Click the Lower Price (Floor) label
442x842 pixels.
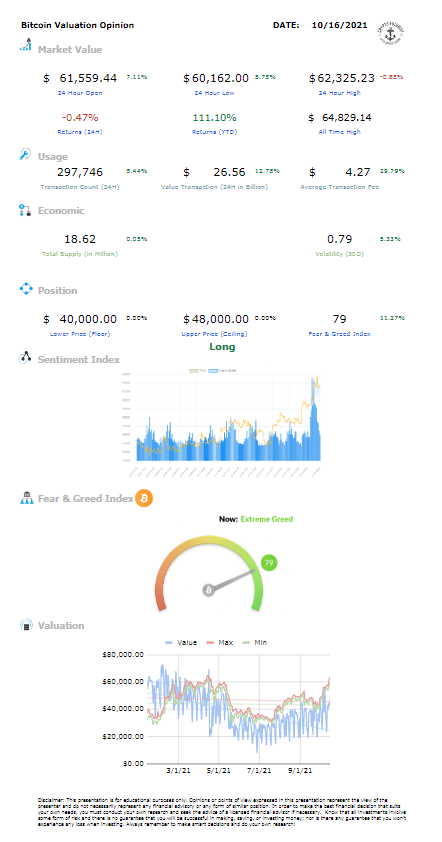coord(79,334)
